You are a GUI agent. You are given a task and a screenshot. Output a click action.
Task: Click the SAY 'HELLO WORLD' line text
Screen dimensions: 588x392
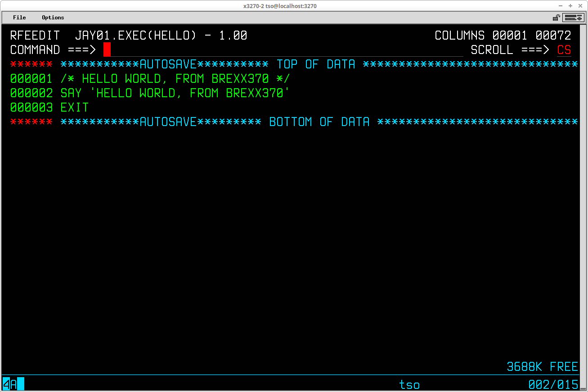click(175, 93)
